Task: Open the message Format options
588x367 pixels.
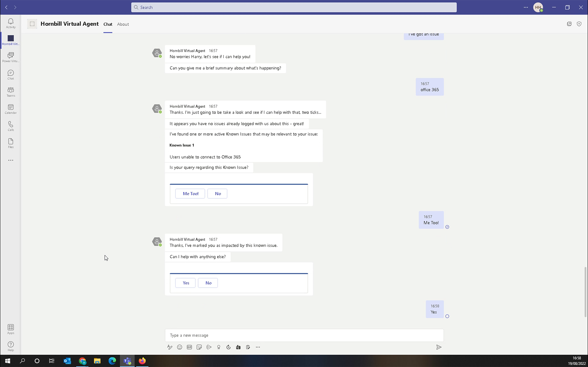Action: tap(170, 347)
